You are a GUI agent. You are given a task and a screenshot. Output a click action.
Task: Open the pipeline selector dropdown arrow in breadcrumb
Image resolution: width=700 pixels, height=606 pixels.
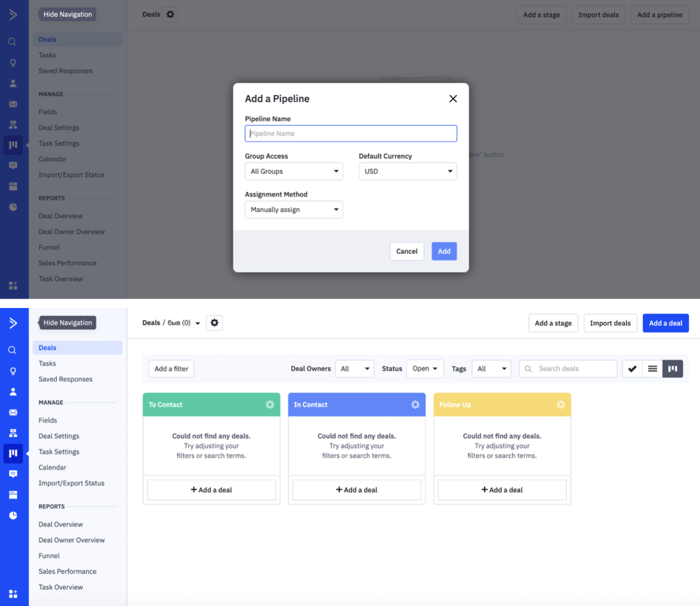click(197, 324)
